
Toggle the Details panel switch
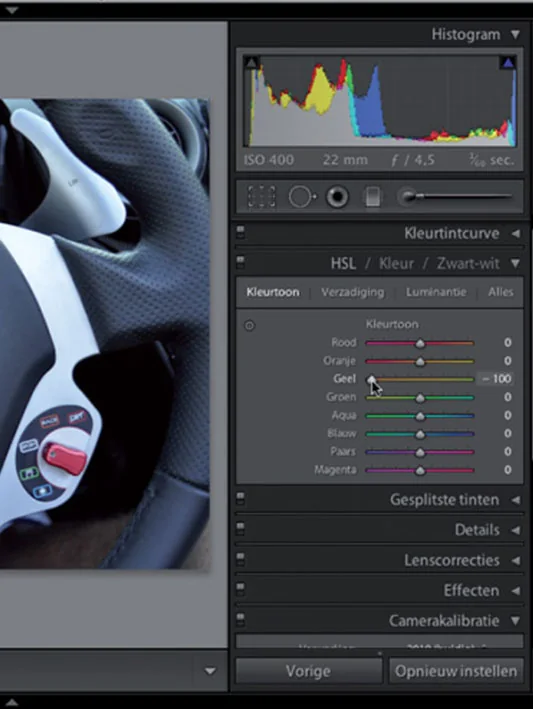pos(241,529)
